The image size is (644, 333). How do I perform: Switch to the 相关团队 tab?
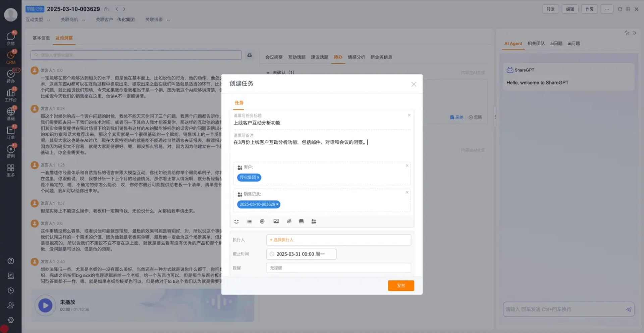pos(536,43)
